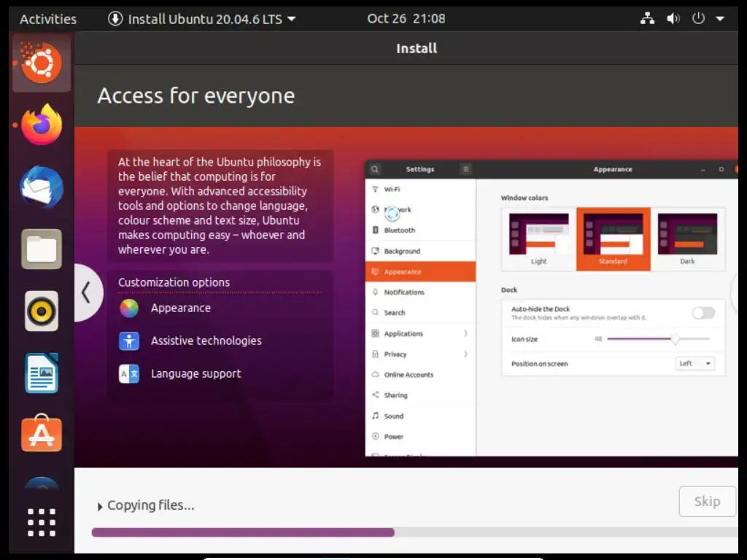Select Bluetooth in Settings sidebar
Image resolution: width=747 pixels, height=560 pixels.
coord(421,230)
